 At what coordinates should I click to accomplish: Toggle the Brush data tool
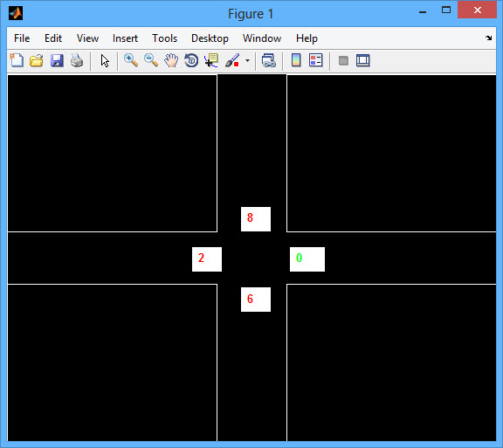[232, 60]
